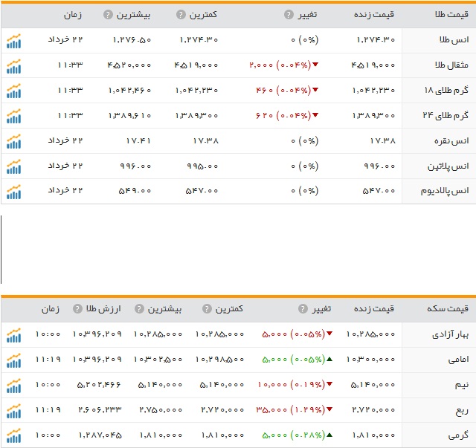This screenshot has width=476, height=448.
Task: Click help icon beside coin table کمترین header
Action: (207, 309)
